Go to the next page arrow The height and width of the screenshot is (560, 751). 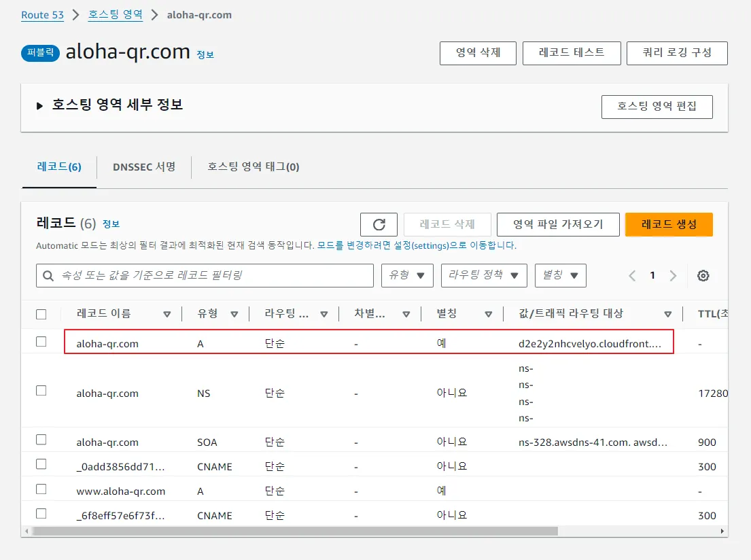[x=673, y=275]
